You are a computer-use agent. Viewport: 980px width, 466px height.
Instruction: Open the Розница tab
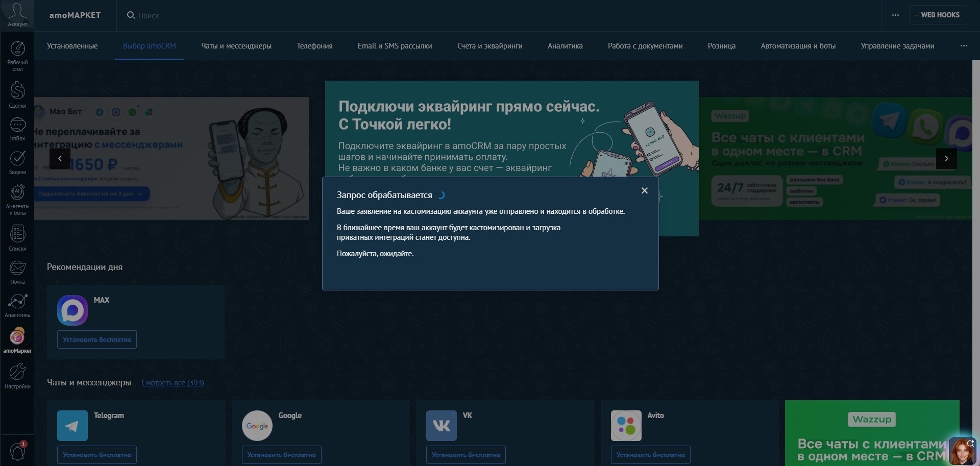pos(722,46)
